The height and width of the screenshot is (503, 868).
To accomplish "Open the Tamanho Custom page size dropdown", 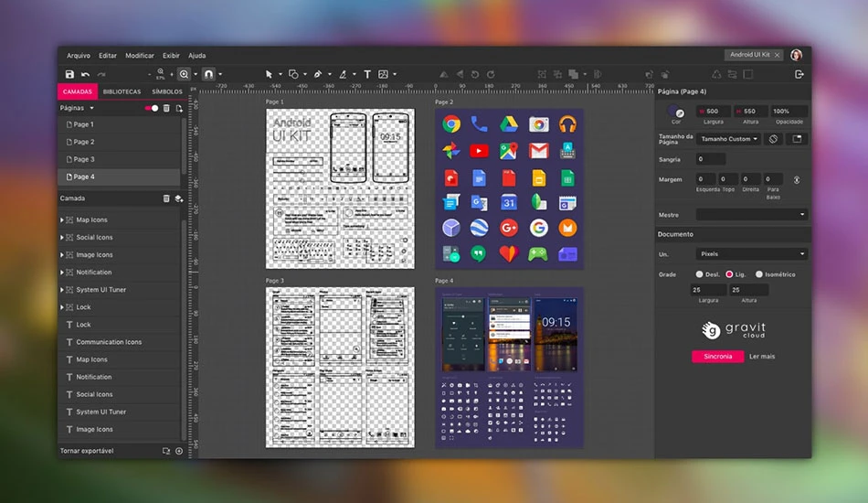I will [728, 139].
